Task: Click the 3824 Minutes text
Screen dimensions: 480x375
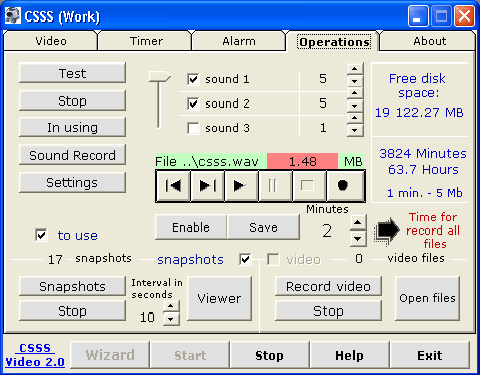Action: coord(423,153)
